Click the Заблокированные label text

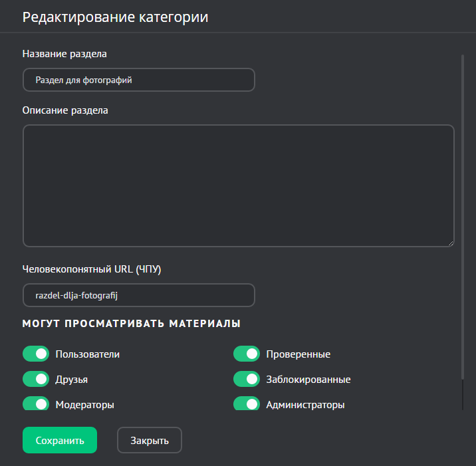(x=308, y=380)
